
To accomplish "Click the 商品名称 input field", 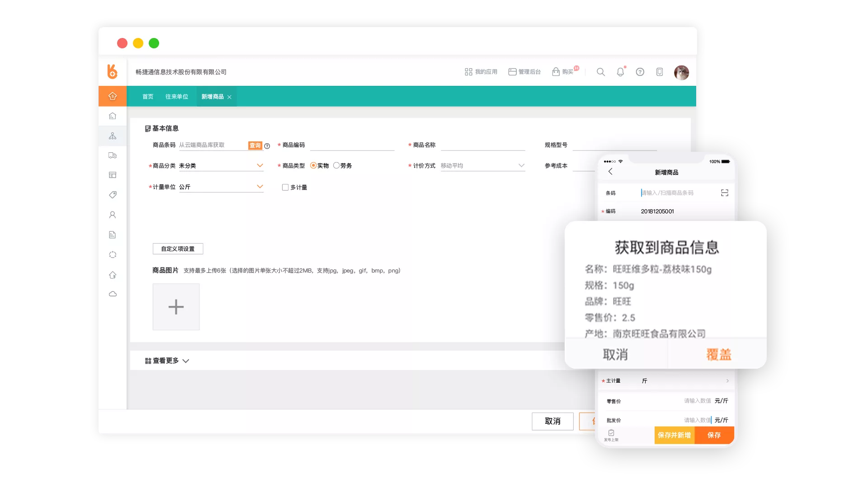I will tap(483, 145).
